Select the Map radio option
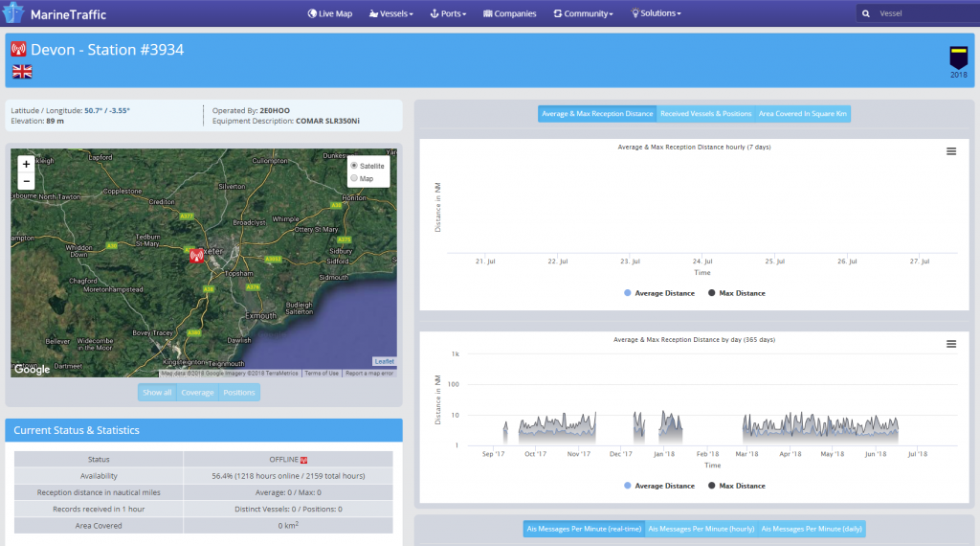This screenshot has height=546, width=980. pos(355,178)
